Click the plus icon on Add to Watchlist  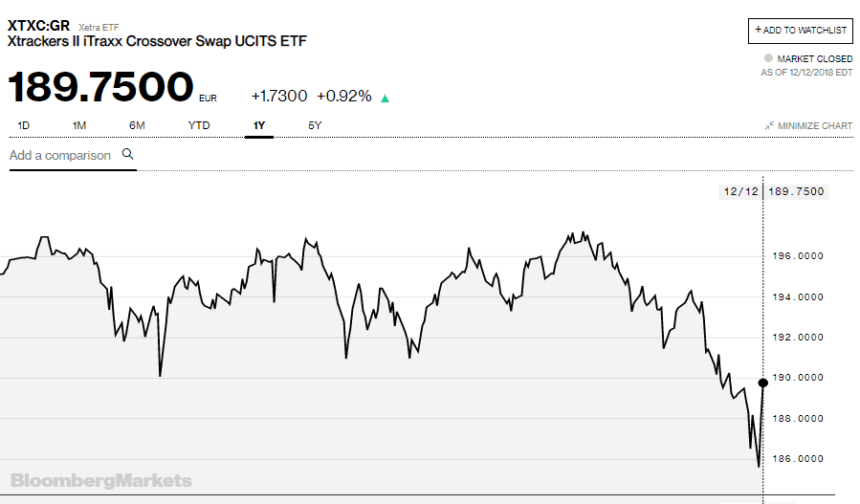[x=759, y=30]
